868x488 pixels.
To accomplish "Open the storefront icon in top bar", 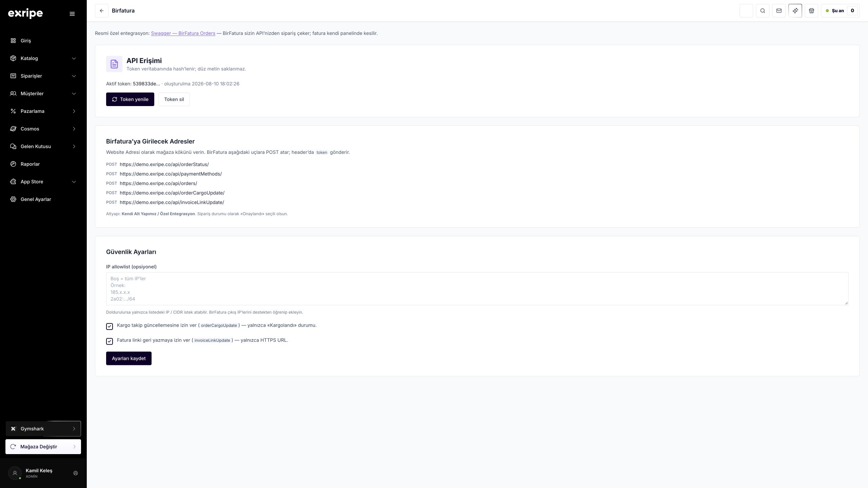I will 811,11.
